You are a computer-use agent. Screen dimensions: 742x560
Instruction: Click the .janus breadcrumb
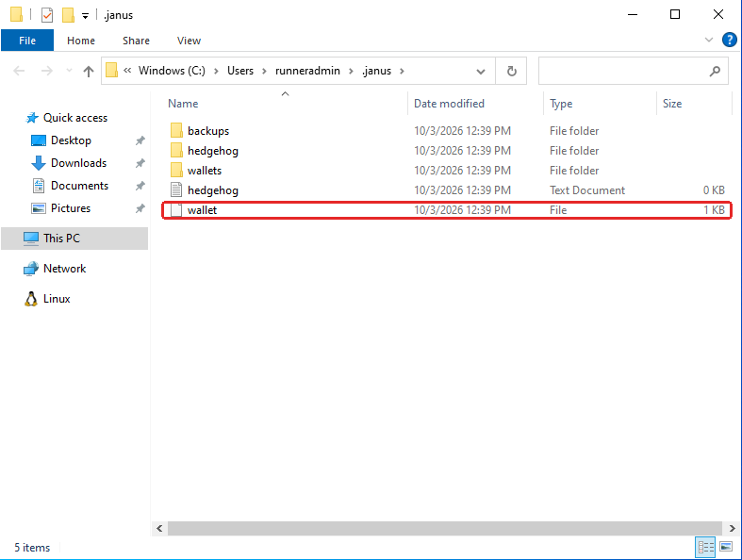377,71
